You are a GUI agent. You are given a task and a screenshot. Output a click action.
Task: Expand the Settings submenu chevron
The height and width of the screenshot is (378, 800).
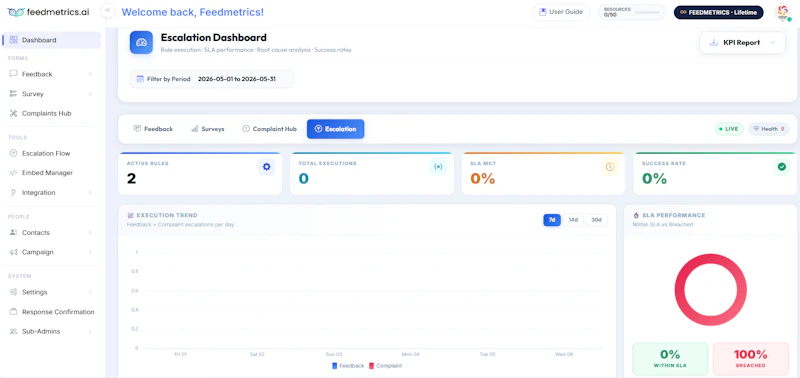click(90, 292)
